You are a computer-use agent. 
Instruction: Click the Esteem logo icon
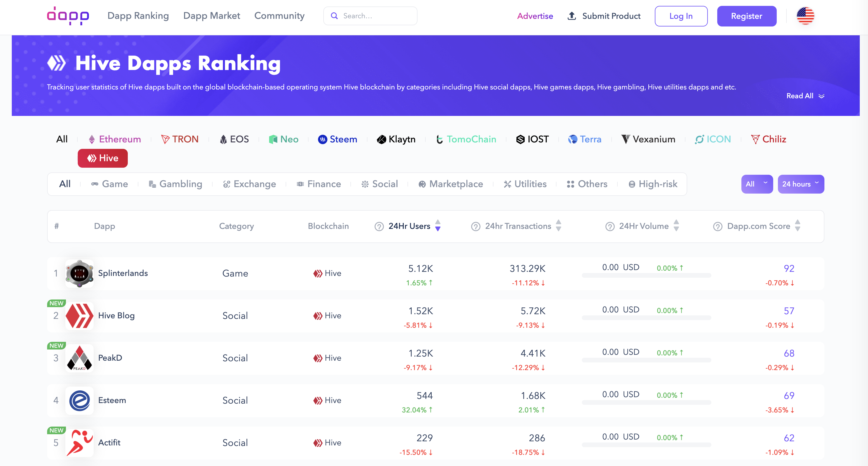[x=79, y=401]
